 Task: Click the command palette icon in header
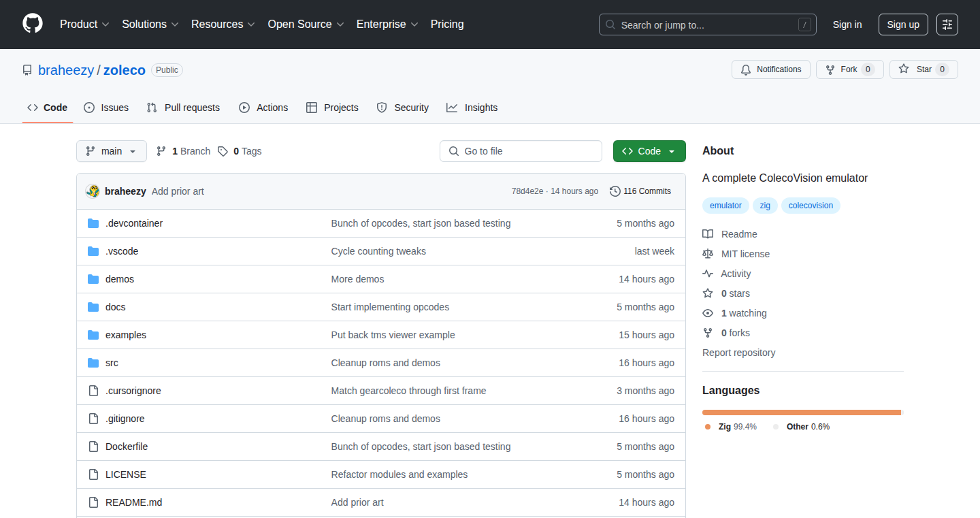click(x=947, y=25)
